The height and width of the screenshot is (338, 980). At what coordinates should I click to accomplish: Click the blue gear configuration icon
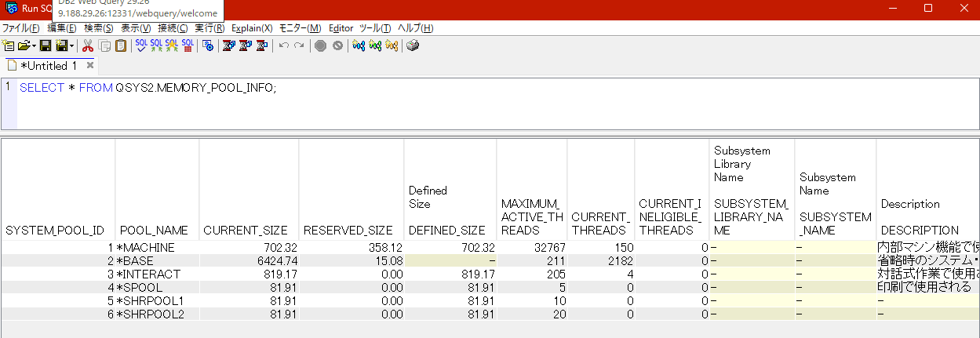208,45
